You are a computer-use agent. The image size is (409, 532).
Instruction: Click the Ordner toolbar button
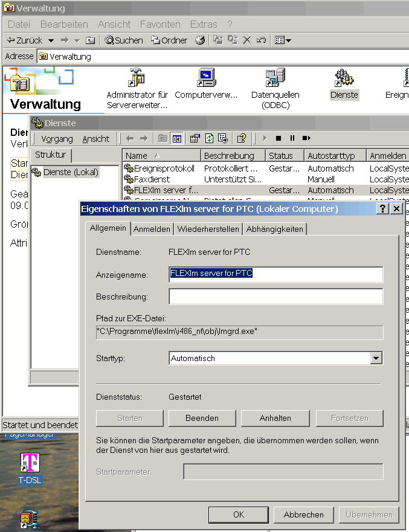click(x=169, y=40)
